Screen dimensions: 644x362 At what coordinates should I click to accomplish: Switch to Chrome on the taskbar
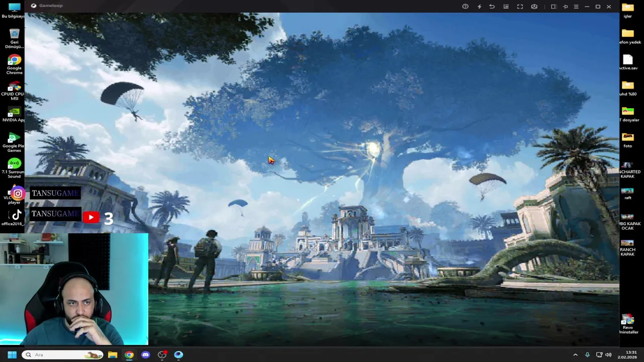coord(129,354)
